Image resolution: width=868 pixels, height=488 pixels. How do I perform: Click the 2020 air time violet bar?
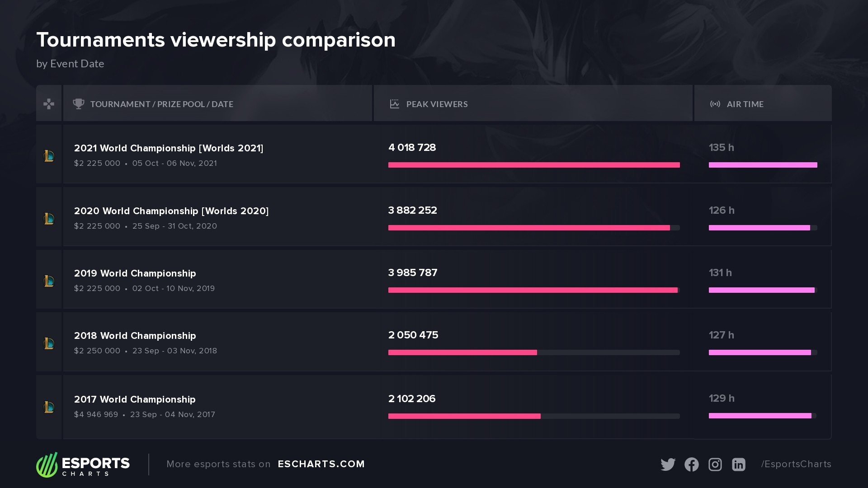coord(759,228)
